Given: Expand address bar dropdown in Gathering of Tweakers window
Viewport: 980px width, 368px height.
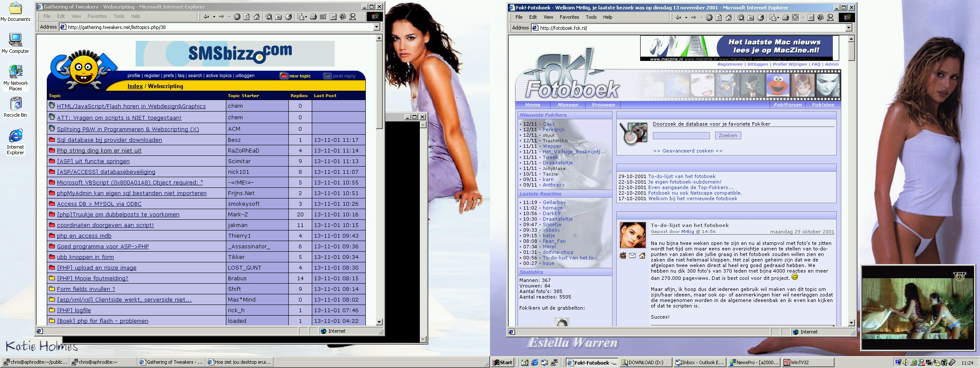Looking at the screenshot, I should (x=376, y=27).
